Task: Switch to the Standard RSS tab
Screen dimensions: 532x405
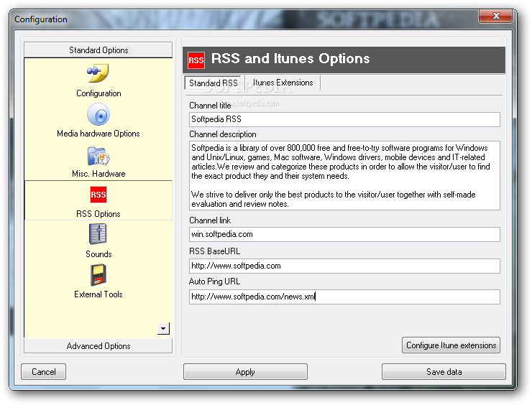Action: click(214, 83)
